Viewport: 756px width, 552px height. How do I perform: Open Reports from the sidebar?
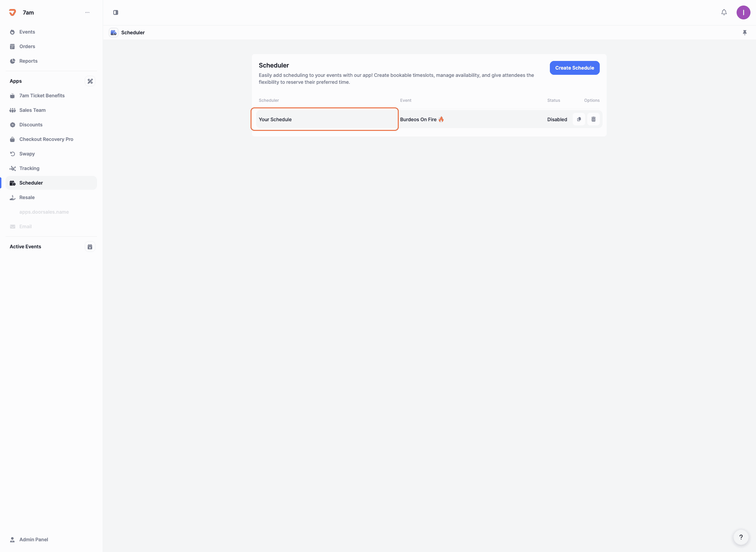coord(28,61)
